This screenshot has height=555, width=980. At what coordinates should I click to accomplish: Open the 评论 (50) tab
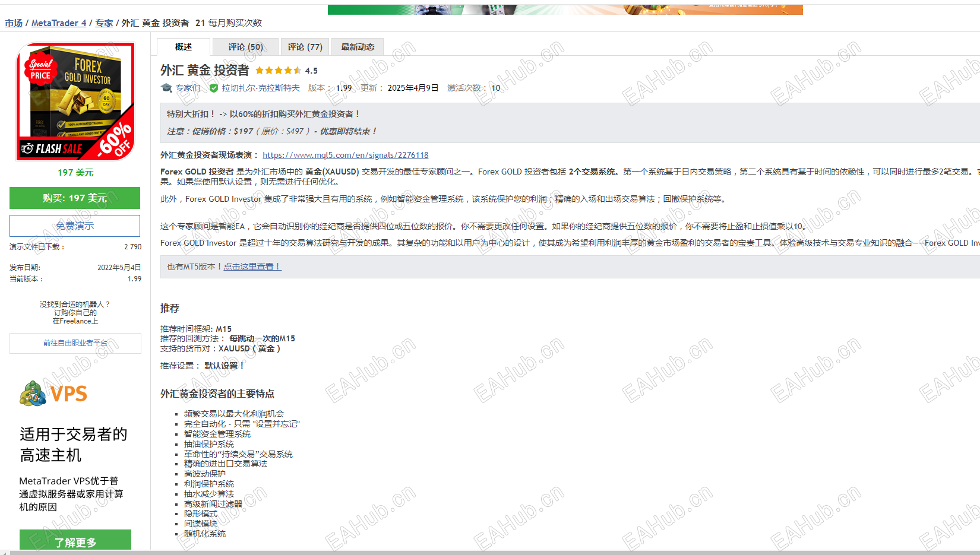pyautogui.click(x=245, y=47)
